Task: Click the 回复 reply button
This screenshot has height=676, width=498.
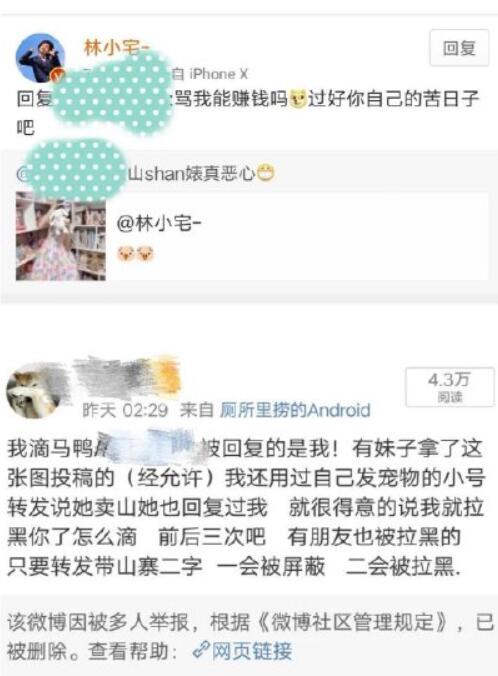Action: tap(459, 48)
